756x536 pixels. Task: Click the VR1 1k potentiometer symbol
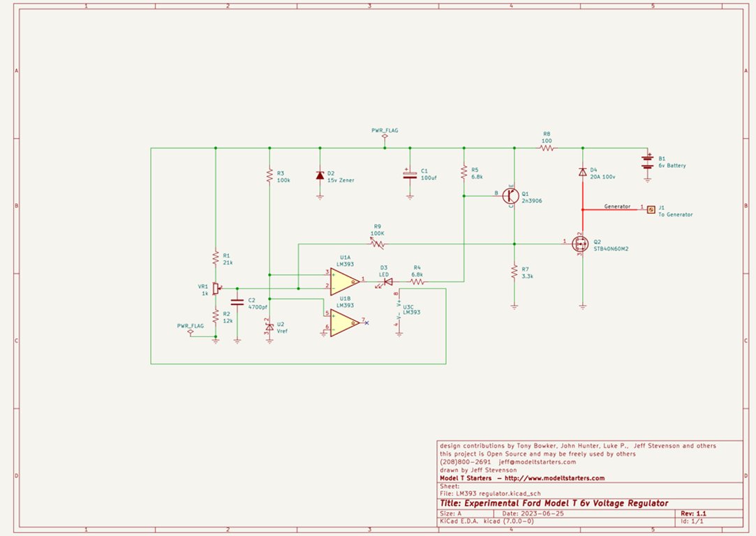(216, 288)
